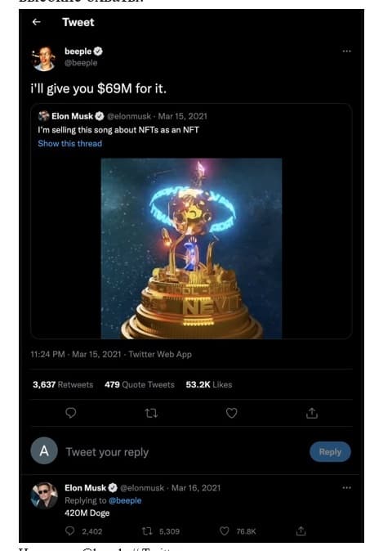Retweet beeple's tweet via retweet icon
392x551 pixels.
151,414
